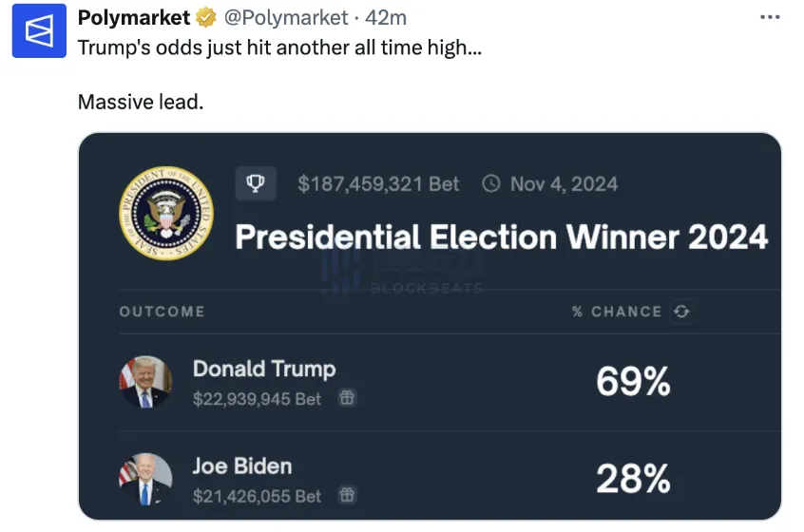The width and height of the screenshot is (804, 532).
Task: Click Trump's 69% chance value
Action: (633, 382)
